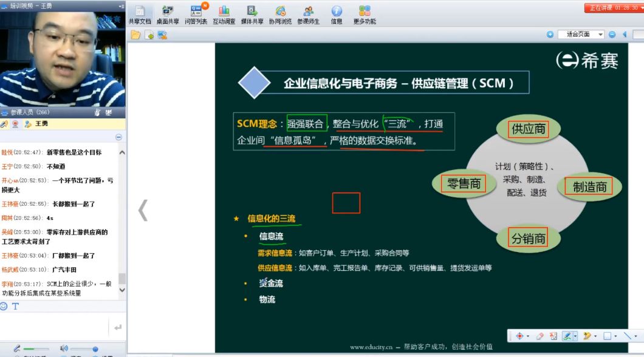Open media sharing with the 媒体共享 icon
Viewport: 644px width, 357px height.
tap(252, 15)
